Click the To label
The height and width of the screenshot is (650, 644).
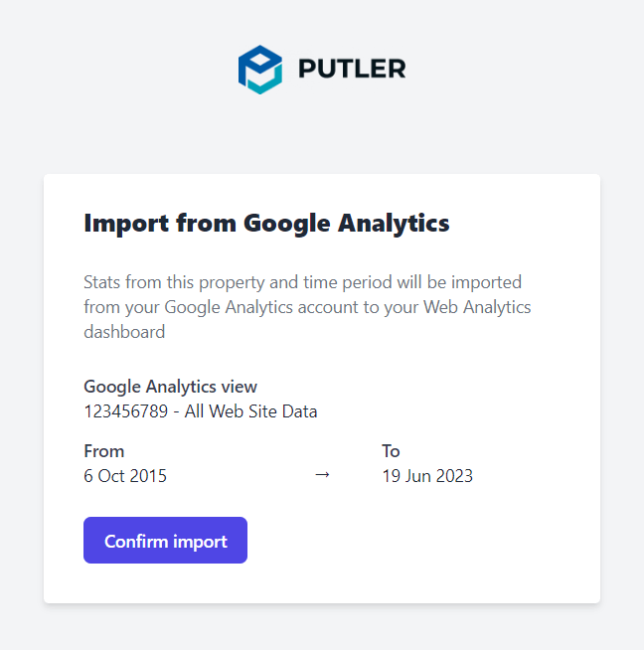391,451
